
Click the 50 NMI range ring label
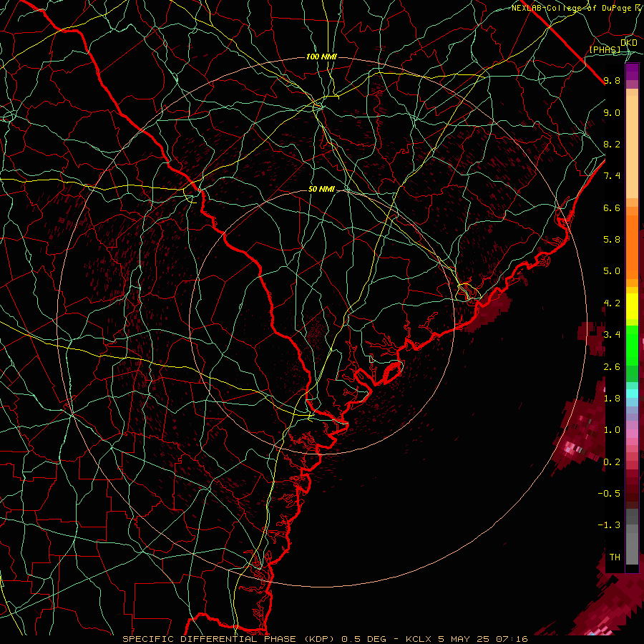(321, 190)
